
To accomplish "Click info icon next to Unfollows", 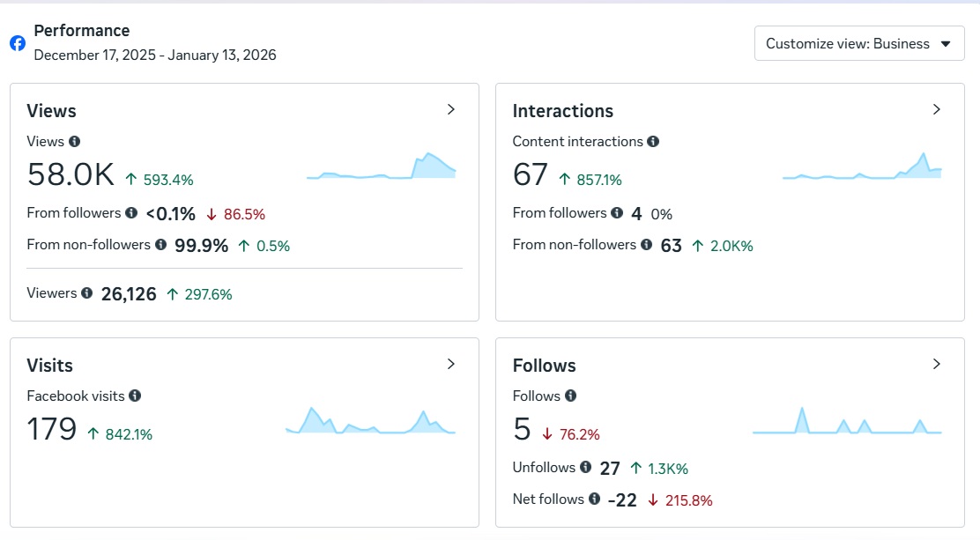I will click(x=586, y=467).
